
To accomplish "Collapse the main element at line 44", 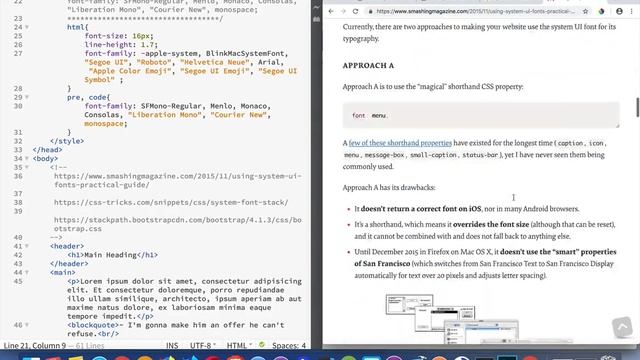I will tap(27, 272).
